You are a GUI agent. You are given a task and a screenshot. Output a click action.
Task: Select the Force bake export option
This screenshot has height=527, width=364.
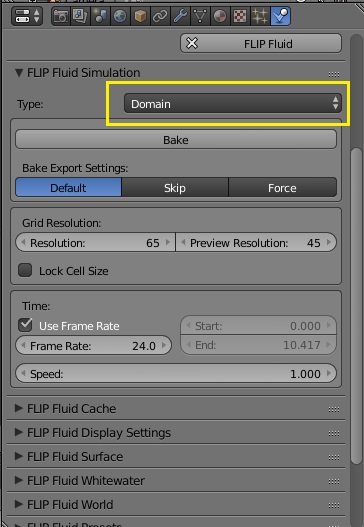[282, 188]
